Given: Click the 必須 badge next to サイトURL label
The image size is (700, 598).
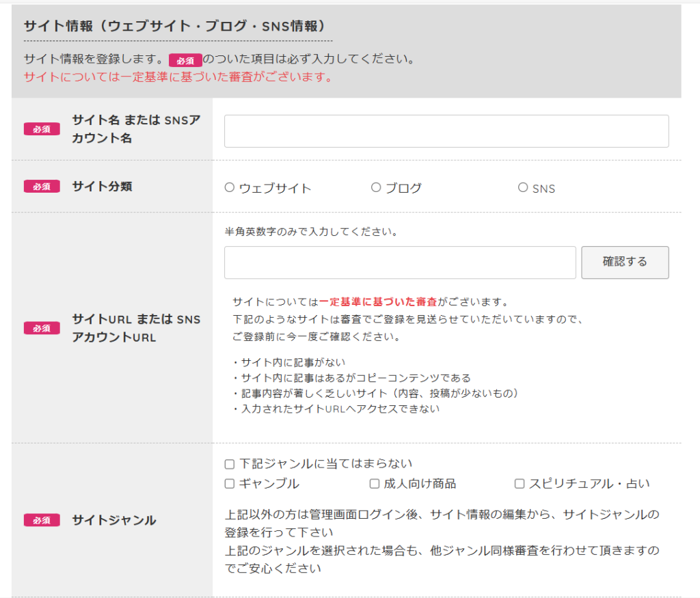Looking at the screenshot, I should (42, 329).
